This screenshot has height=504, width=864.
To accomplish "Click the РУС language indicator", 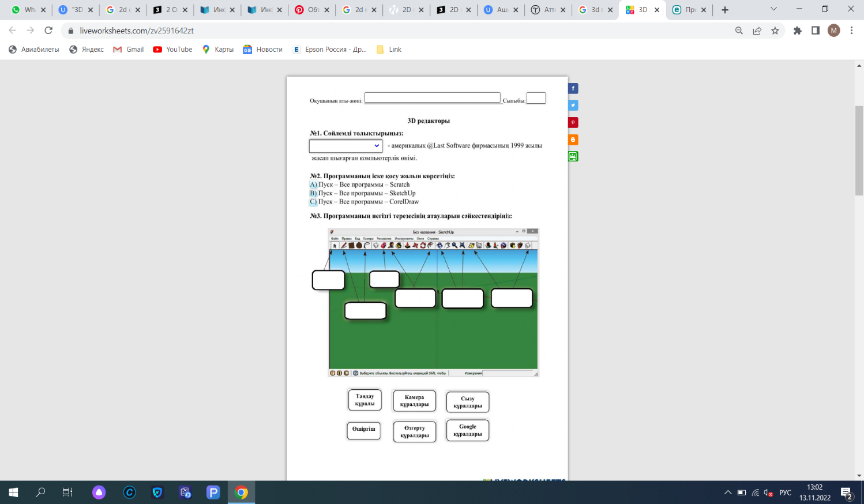I will click(x=785, y=493).
